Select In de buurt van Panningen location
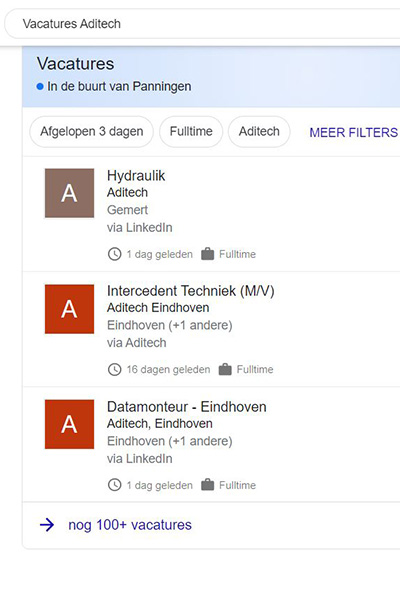 pos(119,86)
